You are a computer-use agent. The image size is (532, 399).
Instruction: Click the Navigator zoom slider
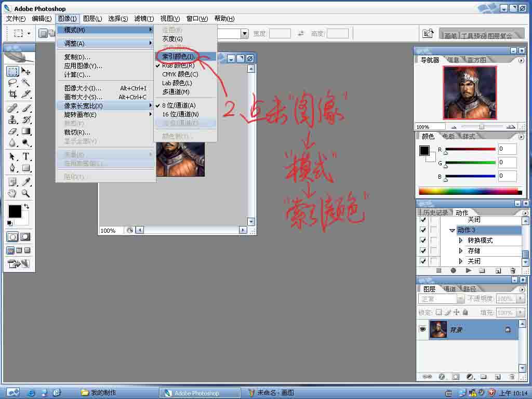(x=482, y=127)
